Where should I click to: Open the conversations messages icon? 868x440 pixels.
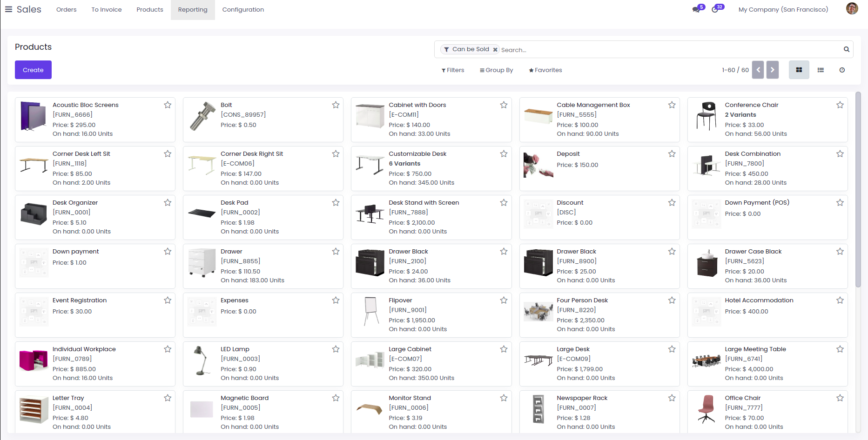(697, 9)
